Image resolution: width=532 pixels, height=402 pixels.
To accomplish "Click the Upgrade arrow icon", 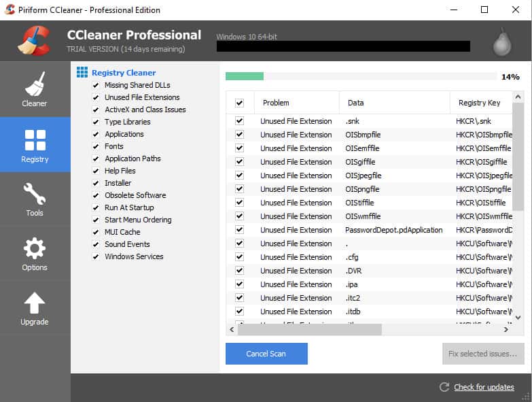I will coord(34,303).
